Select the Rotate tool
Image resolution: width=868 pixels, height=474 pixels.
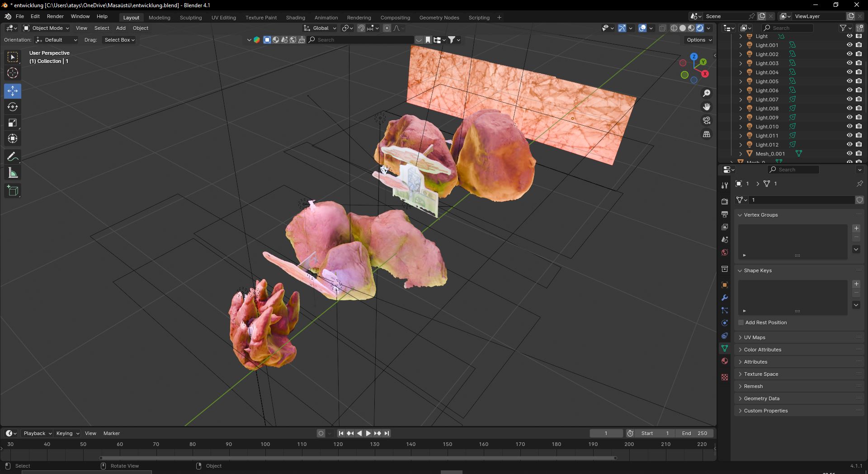point(13,107)
